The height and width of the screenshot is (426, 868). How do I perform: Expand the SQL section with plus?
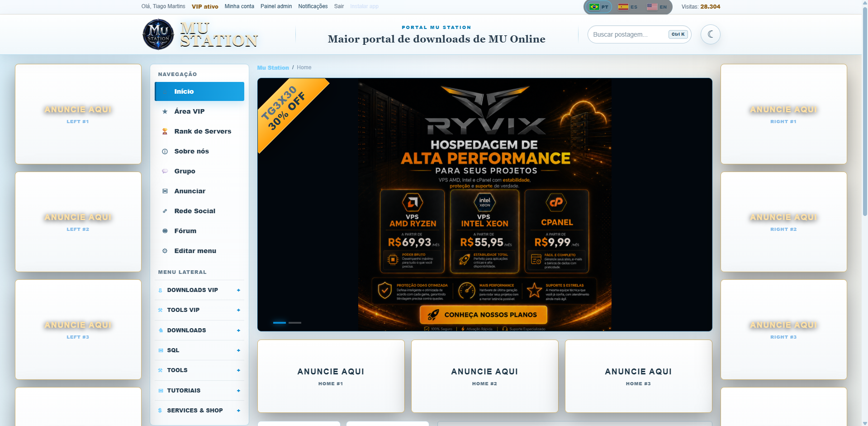tap(238, 350)
